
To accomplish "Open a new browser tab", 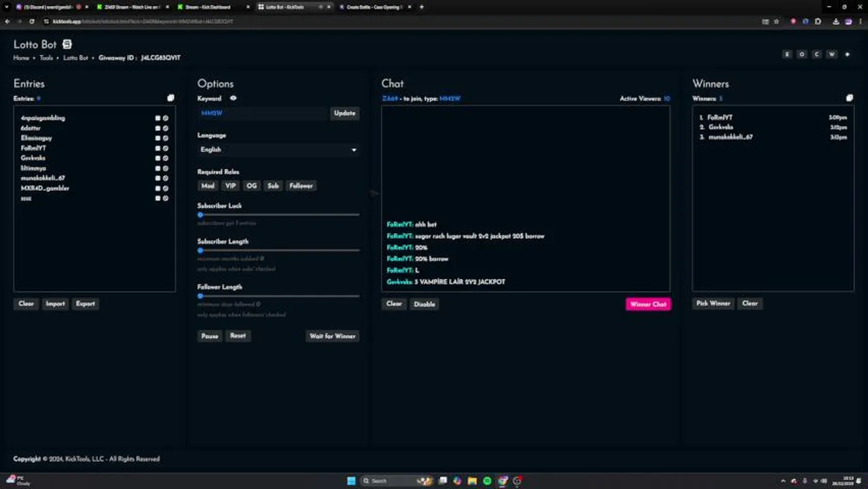I will 422,7.
